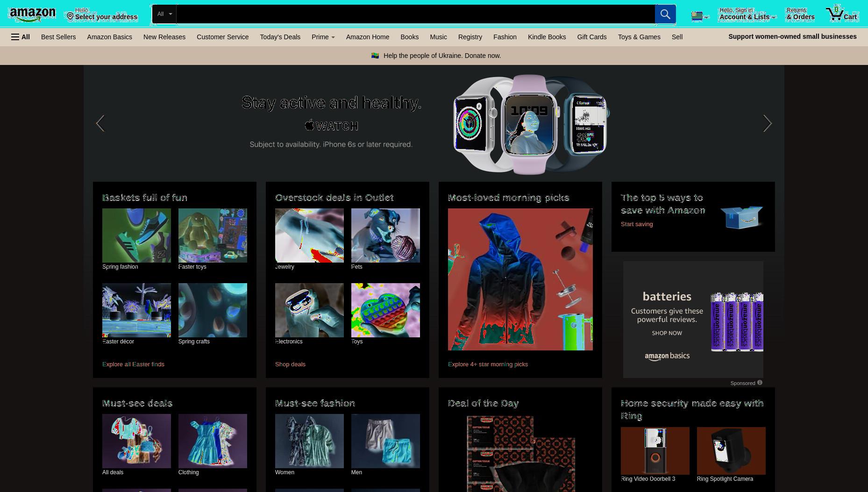Click the Apple Watch banner image
The image size is (868, 492).
[531, 124]
